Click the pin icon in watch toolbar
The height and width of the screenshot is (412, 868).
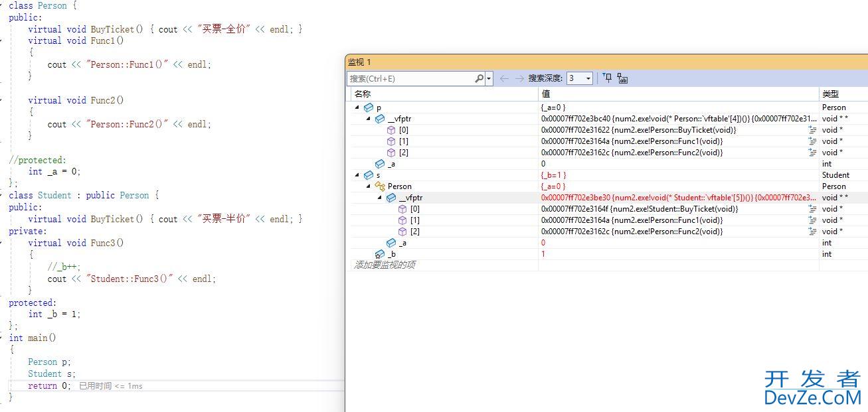[607, 78]
